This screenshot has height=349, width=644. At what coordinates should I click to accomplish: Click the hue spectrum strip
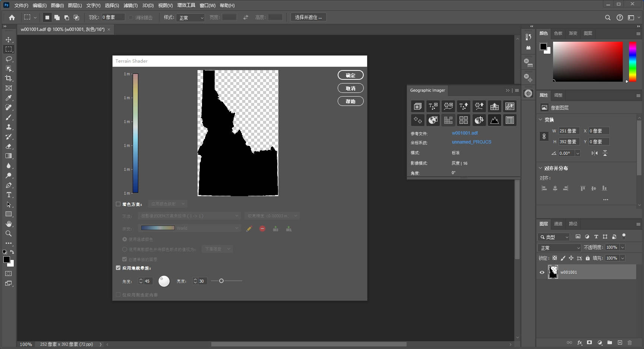click(632, 62)
